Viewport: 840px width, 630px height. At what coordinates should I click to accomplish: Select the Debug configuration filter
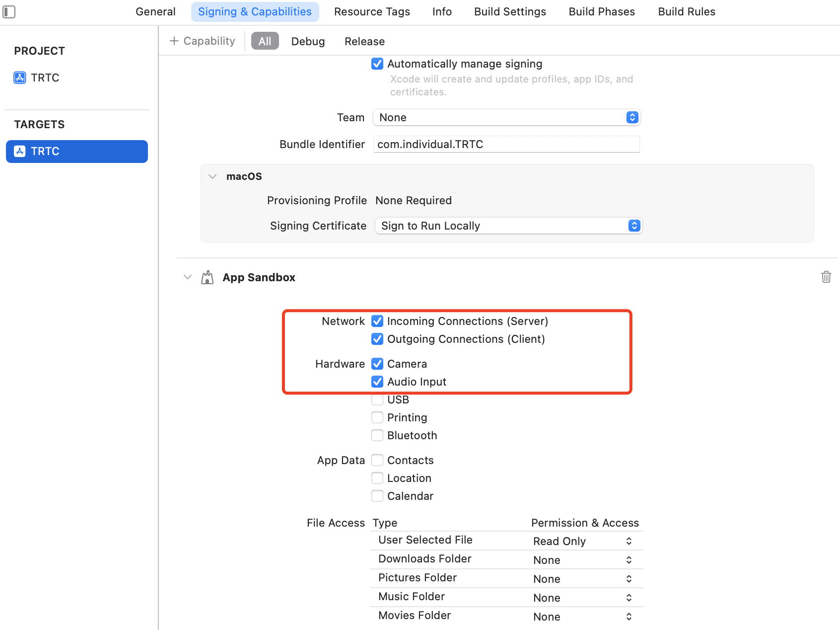pos(308,41)
